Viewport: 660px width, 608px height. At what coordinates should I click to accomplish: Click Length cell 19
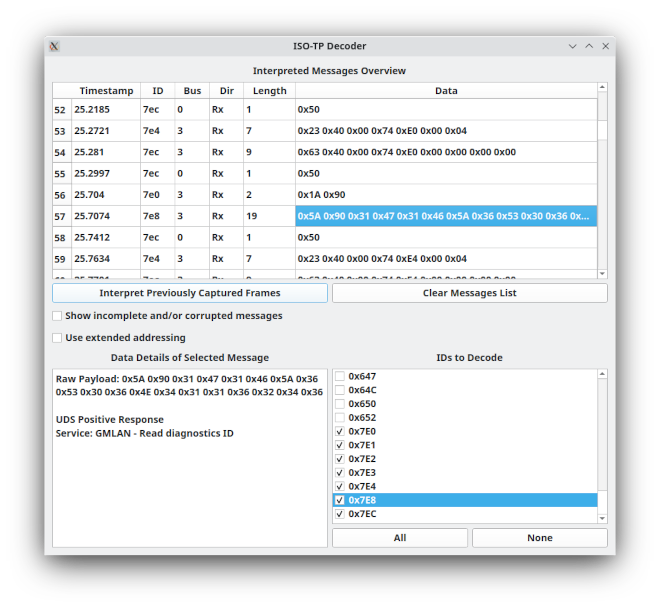click(x=269, y=216)
